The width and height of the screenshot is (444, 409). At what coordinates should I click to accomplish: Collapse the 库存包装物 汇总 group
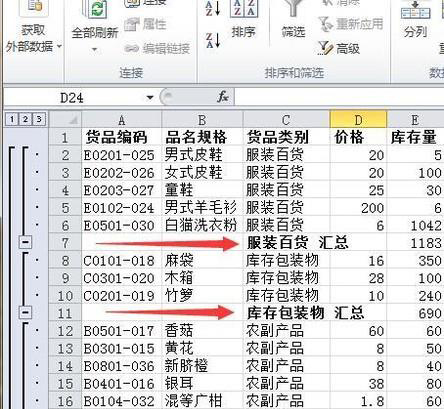click(25, 312)
